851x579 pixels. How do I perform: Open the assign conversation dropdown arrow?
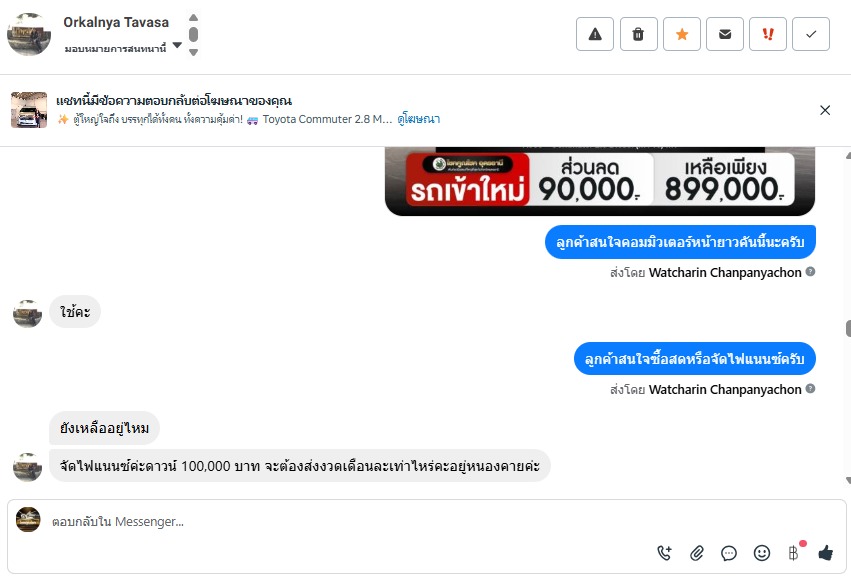coord(177,45)
